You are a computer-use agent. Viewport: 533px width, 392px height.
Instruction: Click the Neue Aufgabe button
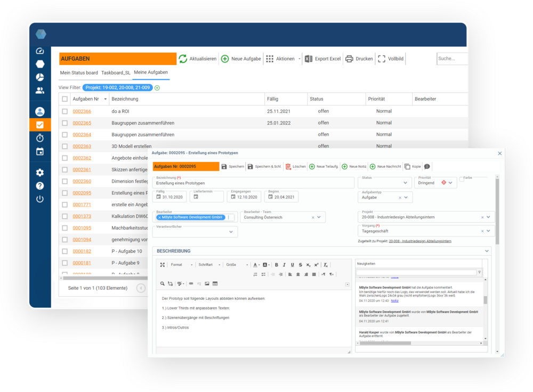click(241, 59)
